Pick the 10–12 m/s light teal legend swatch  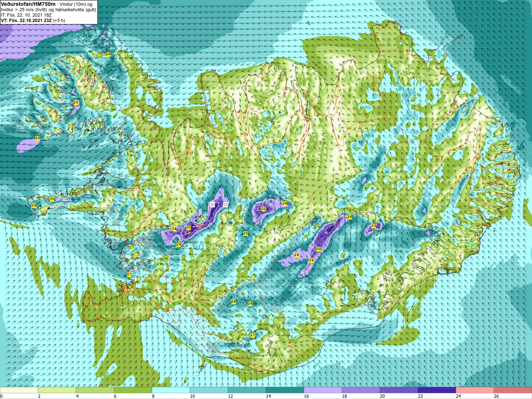point(209,390)
